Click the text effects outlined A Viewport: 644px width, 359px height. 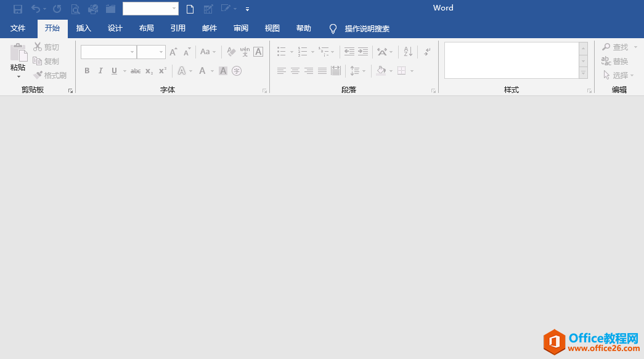tap(182, 71)
